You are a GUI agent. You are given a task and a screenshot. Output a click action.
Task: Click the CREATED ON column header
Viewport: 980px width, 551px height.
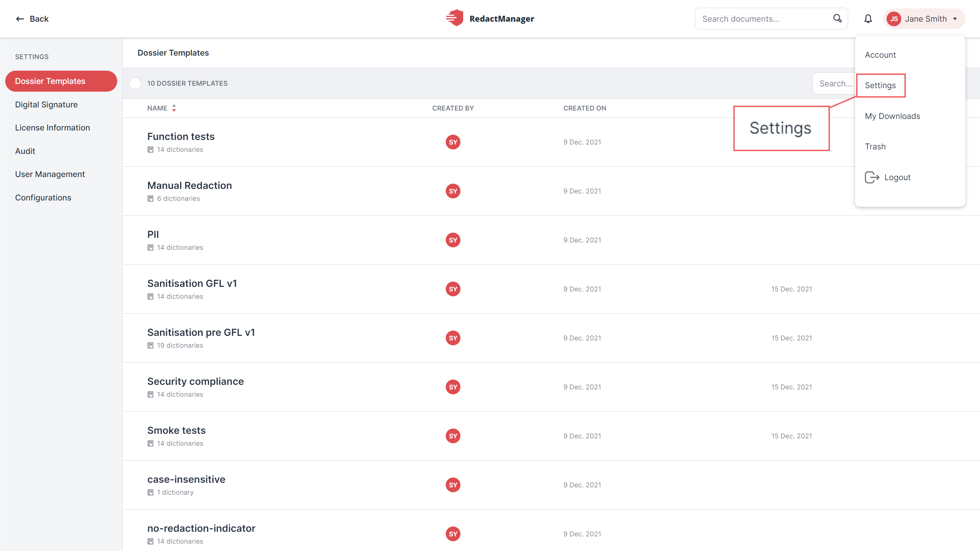point(585,108)
